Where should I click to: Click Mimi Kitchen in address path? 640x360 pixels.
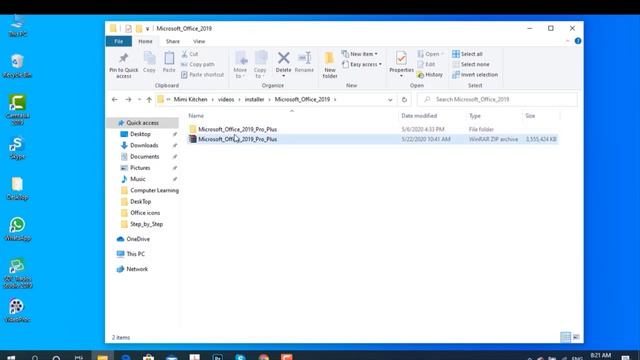[191, 99]
